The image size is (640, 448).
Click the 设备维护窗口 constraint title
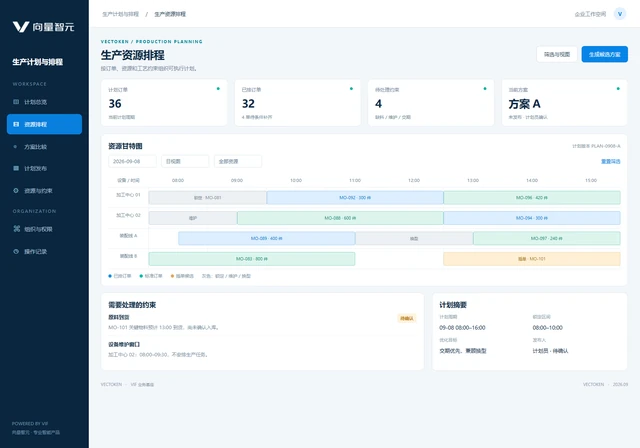click(x=124, y=344)
